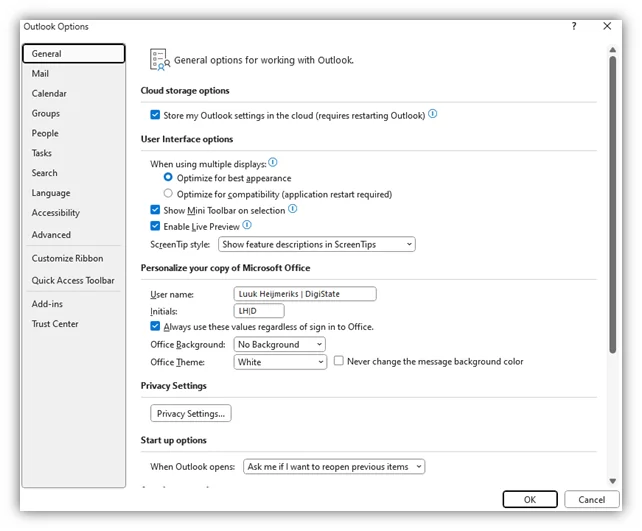Click the vertical scrollbar thumb

coord(613,205)
